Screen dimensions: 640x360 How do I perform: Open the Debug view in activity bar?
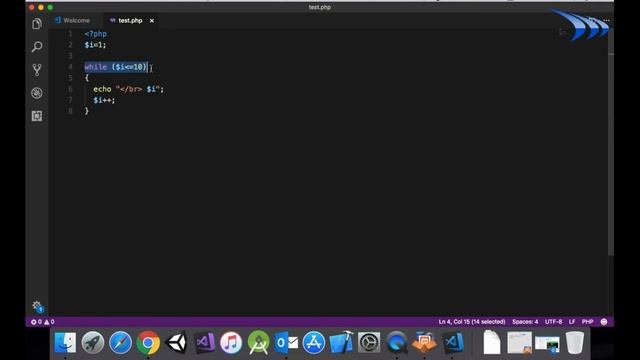click(x=37, y=93)
